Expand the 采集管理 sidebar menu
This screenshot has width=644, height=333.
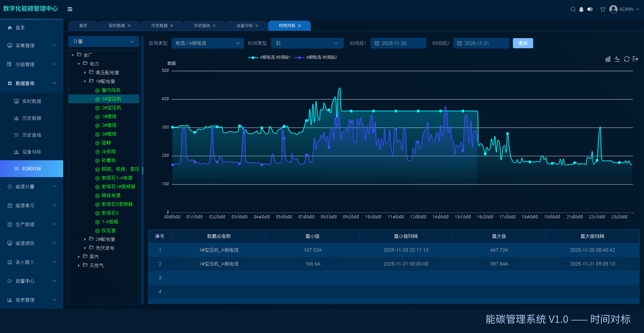pos(32,46)
